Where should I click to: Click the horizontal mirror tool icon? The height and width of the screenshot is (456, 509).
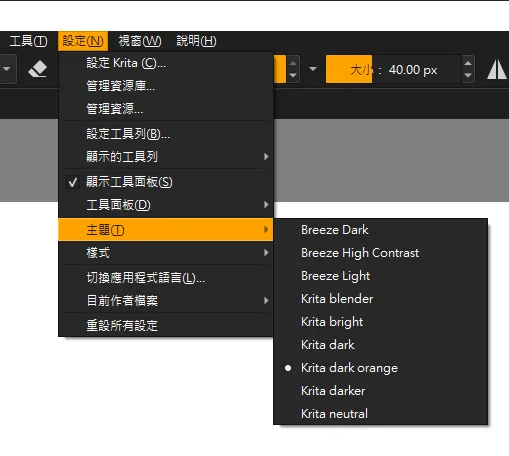point(497,69)
